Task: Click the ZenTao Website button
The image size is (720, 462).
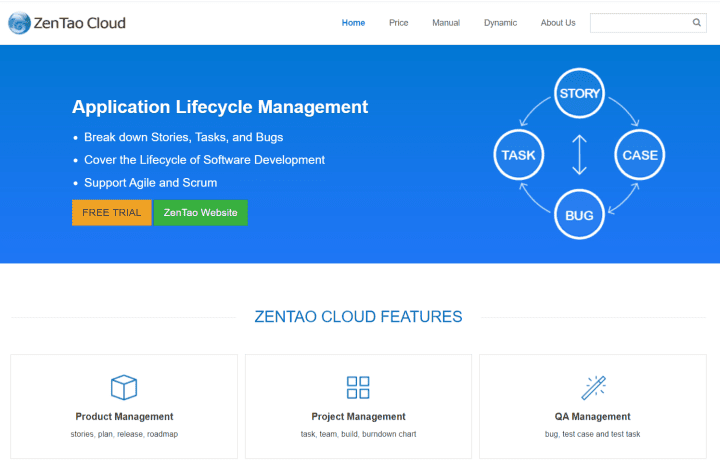Action: click(x=201, y=213)
